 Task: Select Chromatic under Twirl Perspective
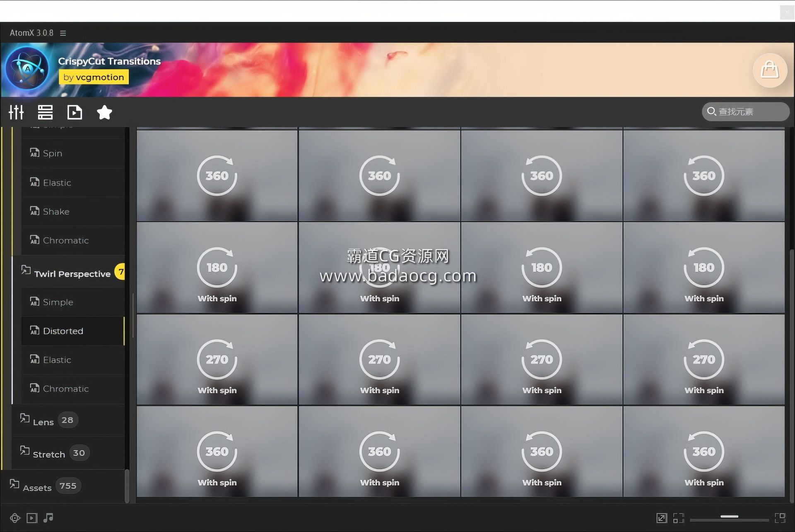coord(73,389)
